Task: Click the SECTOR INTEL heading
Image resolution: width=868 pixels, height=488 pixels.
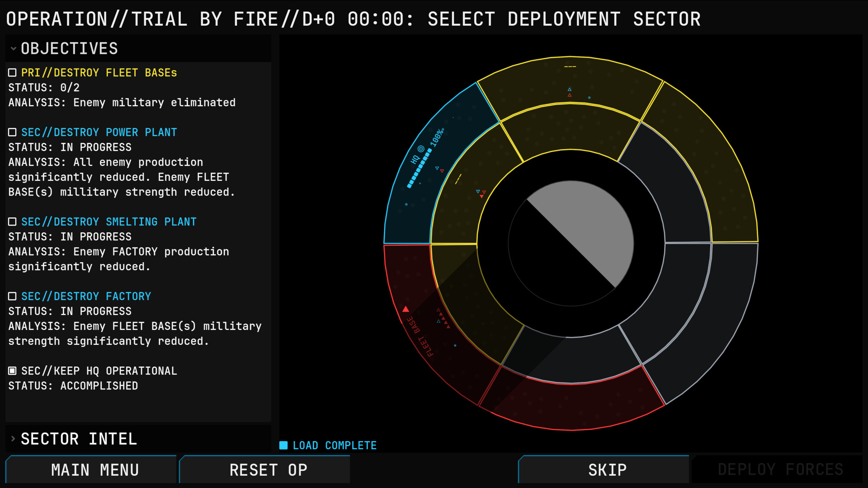Action: [x=79, y=439]
